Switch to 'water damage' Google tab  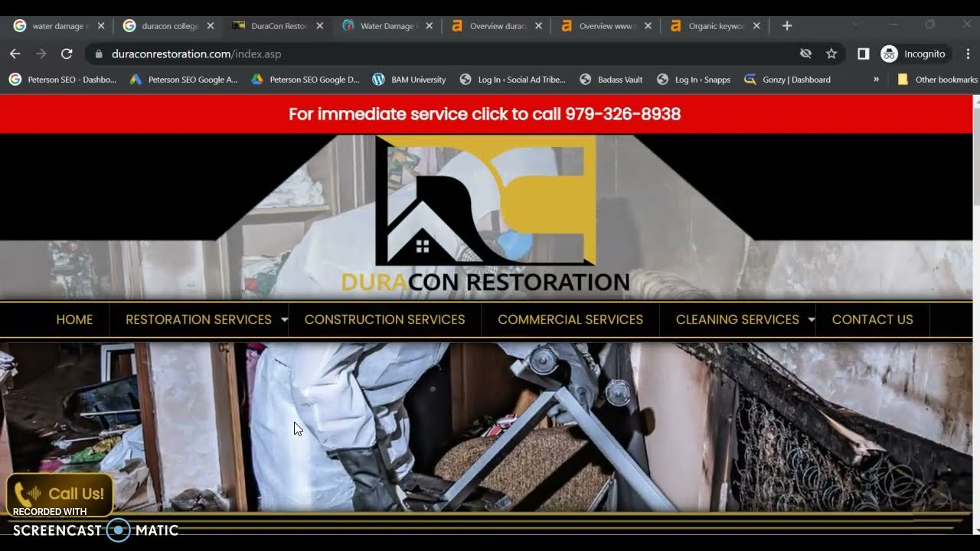[58, 26]
